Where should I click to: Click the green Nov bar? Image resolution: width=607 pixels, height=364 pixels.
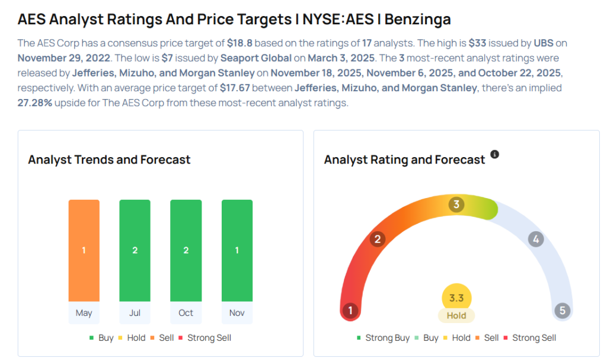point(237,250)
